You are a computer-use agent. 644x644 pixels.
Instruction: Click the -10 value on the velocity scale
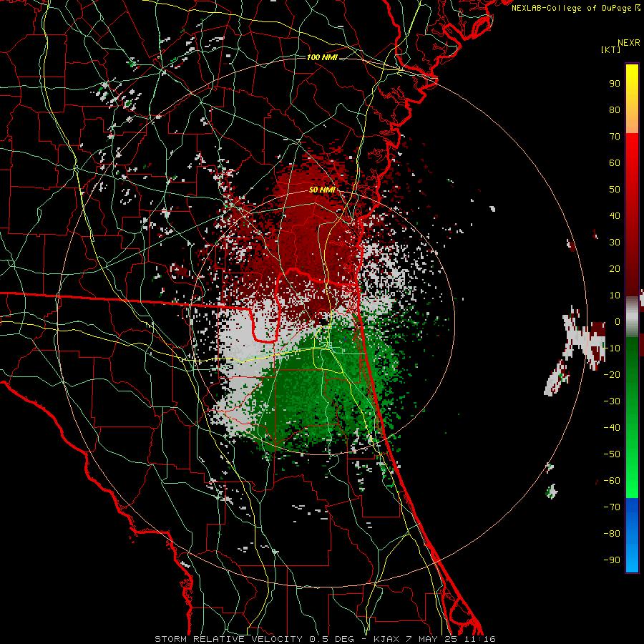click(612, 348)
